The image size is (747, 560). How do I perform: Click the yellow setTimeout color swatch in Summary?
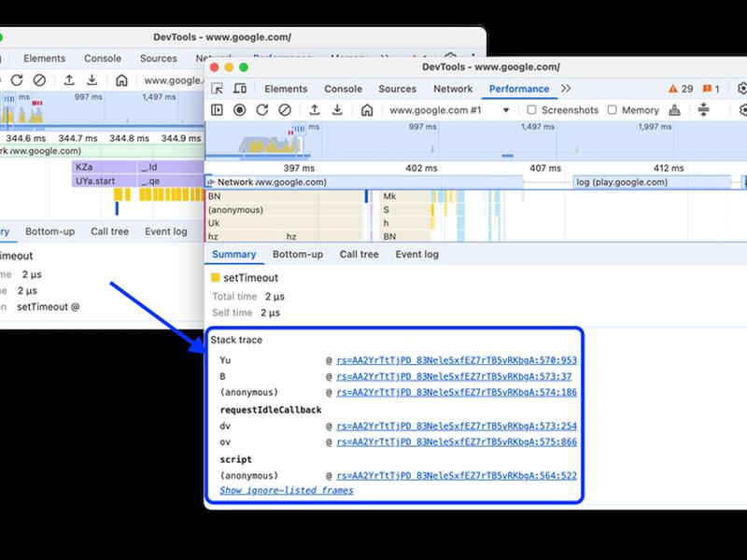[216, 277]
